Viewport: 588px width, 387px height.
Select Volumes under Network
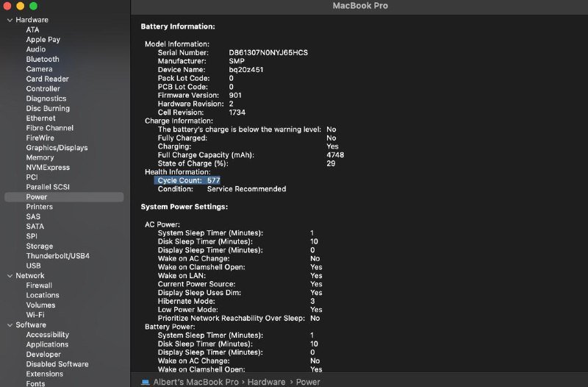tap(41, 305)
